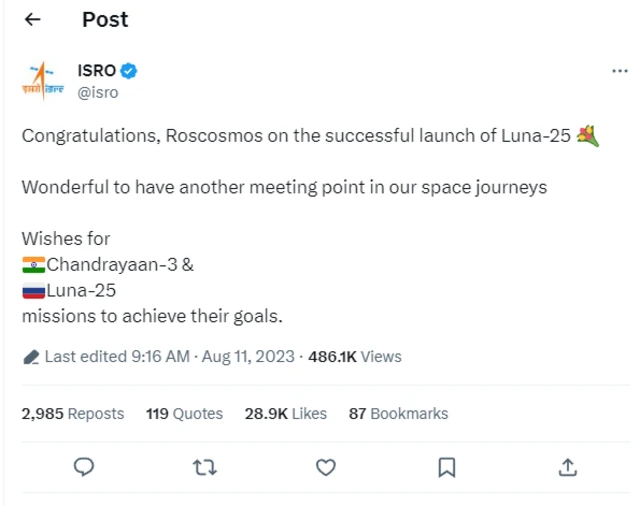Click the blue verified badge next to ISRO
This screenshot has height=506, width=640.
point(130,71)
